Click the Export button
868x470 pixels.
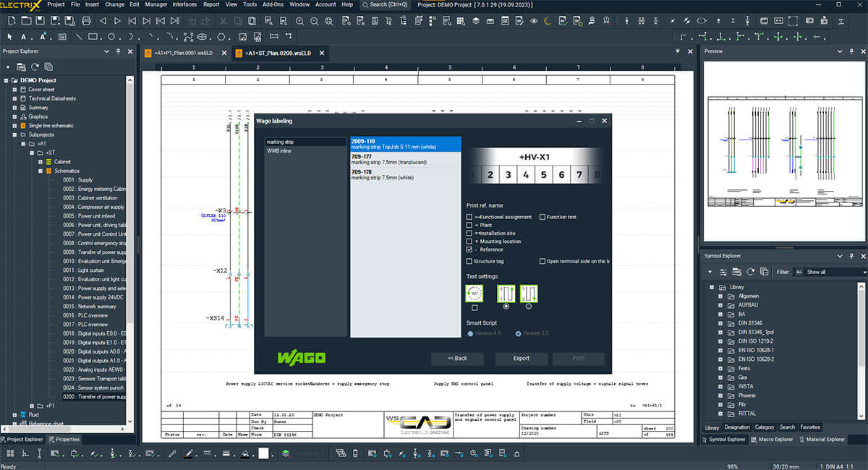click(522, 358)
